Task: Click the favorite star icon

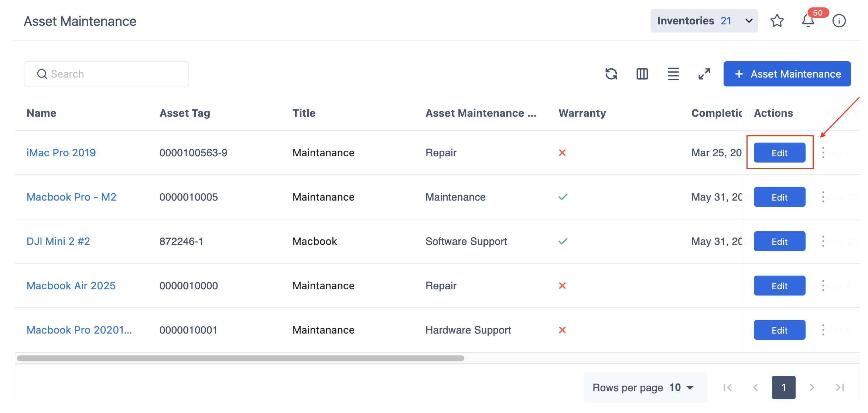Action: pyautogui.click(x=777, y=21)
